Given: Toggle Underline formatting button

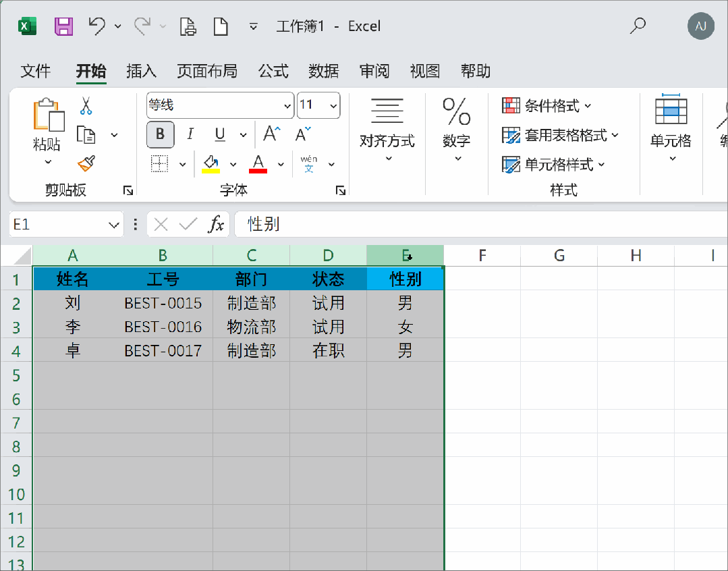Looking at the screenshot, I should pos(220,134).
